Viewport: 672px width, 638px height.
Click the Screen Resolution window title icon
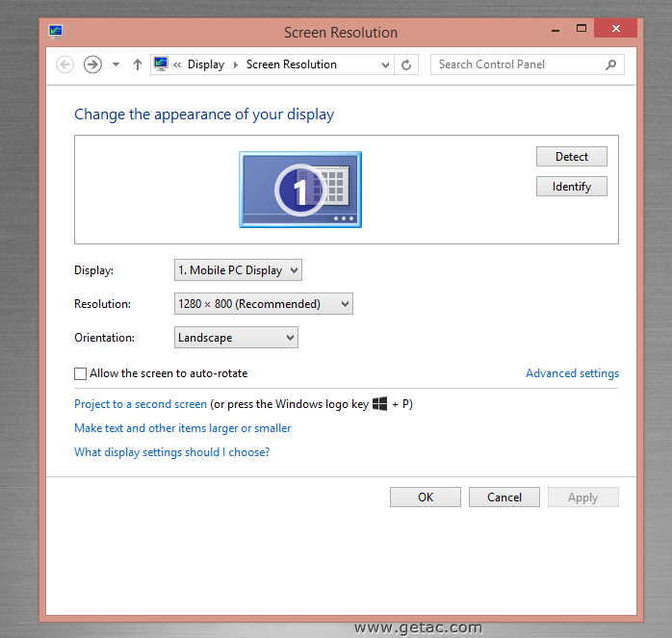56,31
